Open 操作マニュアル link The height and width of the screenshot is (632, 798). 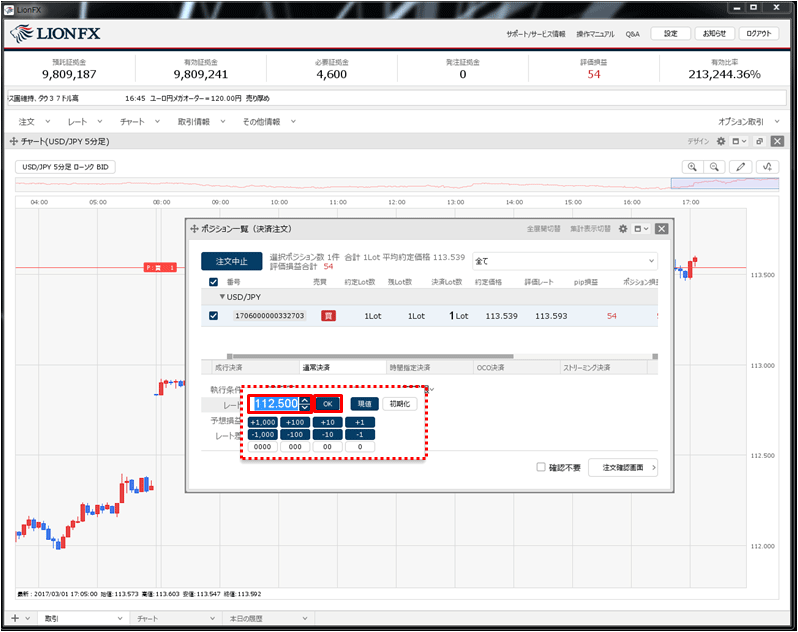[x=595, y=34]
